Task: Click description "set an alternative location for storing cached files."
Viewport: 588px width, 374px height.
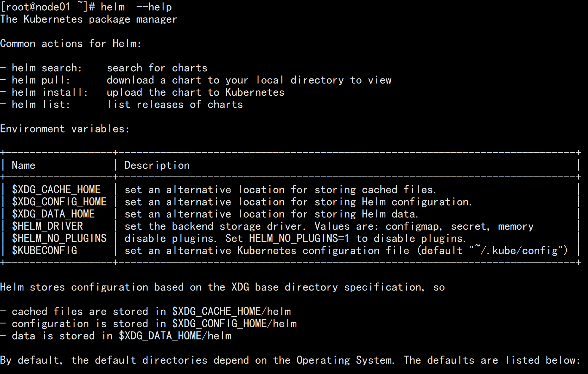Action: [x=280, y=190]
